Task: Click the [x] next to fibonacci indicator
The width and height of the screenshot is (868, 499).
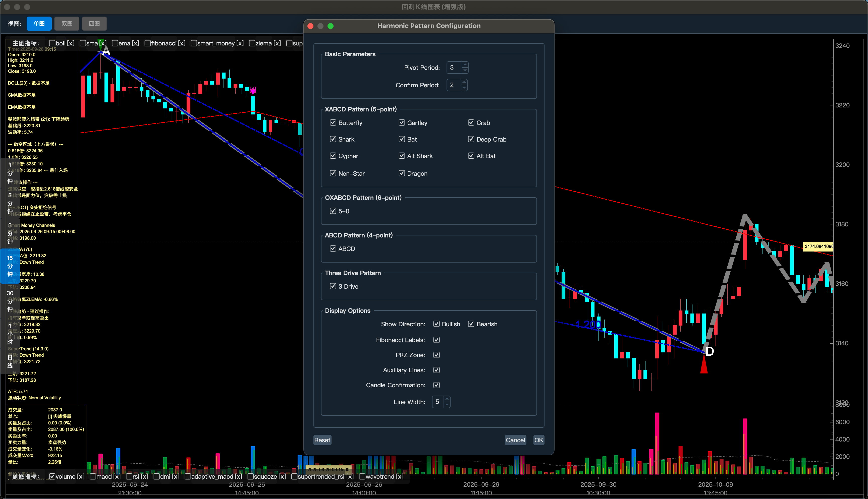Action: (182, 43)
